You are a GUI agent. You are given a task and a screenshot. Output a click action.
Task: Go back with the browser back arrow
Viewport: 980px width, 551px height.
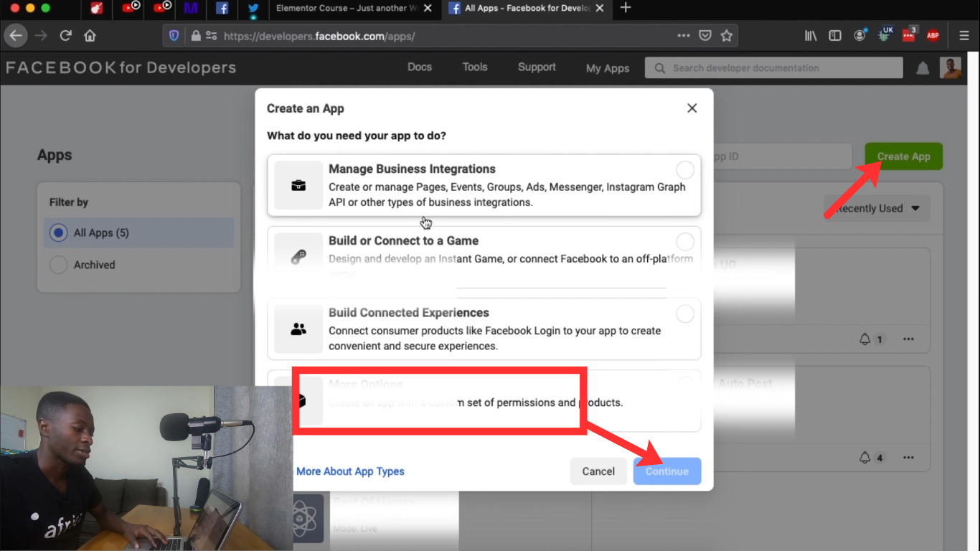pyautogui.click(x=16, y=35)
